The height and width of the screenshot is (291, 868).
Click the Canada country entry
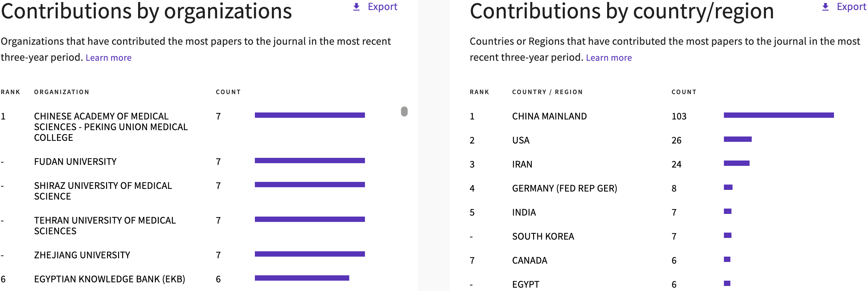(x=529, y=260)
